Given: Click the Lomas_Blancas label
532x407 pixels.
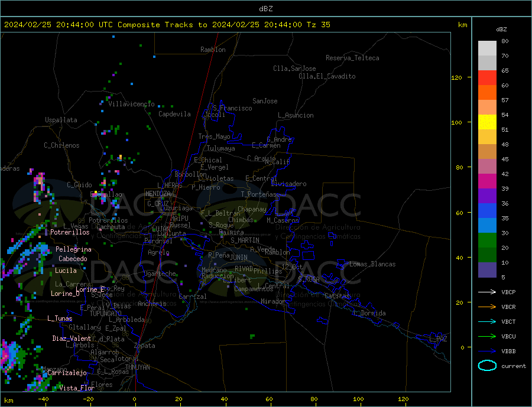Looking at the screenshot, I should [x=372, y=264].
